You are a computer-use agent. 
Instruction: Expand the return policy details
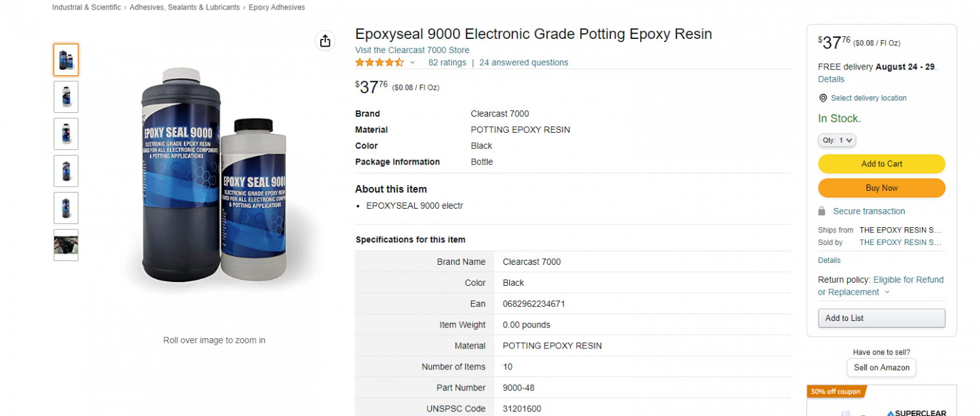click(886, 292)
